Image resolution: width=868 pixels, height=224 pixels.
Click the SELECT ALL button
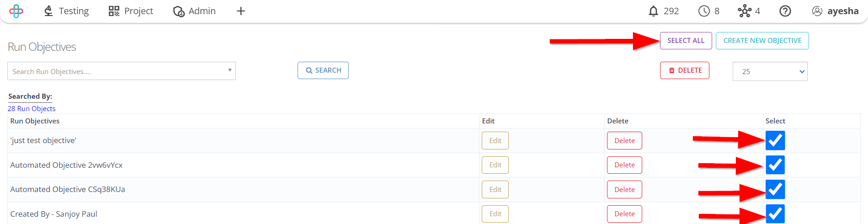point(686,41)
